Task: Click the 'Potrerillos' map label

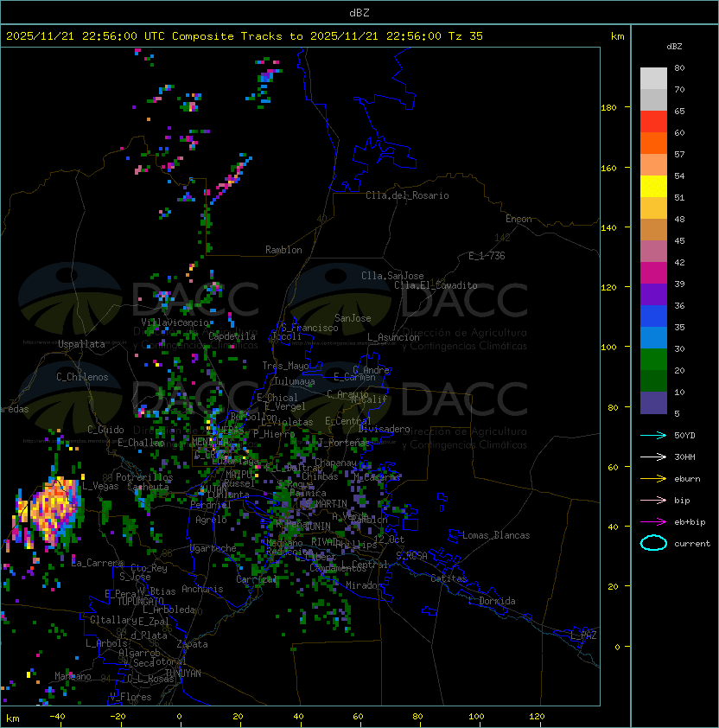Action: click(144, 477)
